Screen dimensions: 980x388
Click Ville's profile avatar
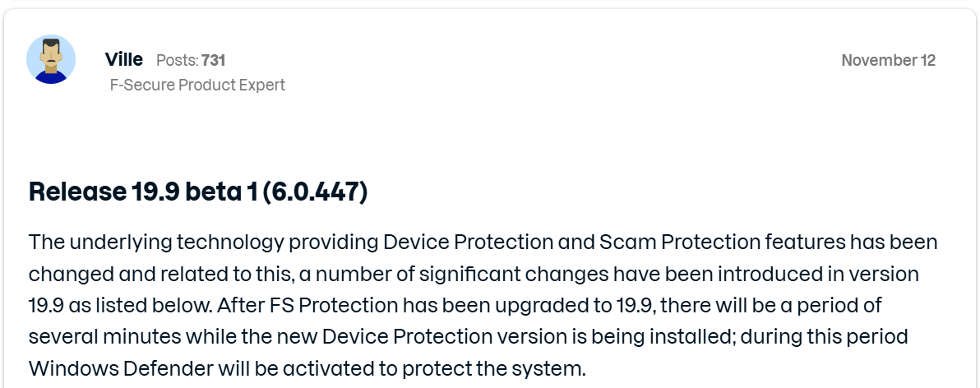click(x=51, y=60)
